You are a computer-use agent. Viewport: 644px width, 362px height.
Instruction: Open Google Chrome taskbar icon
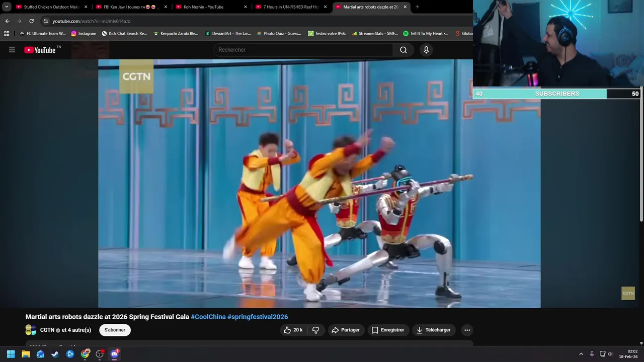coord(85,354)
